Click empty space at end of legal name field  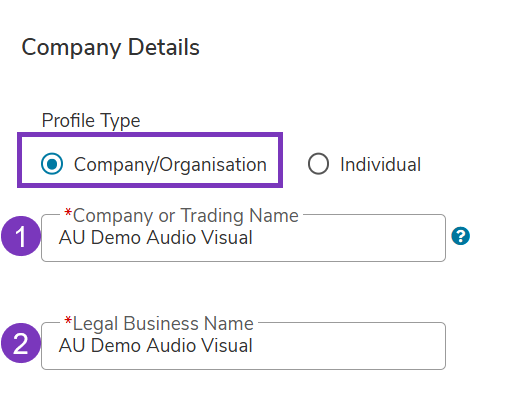pyautogui.click(x=348, y=346)
